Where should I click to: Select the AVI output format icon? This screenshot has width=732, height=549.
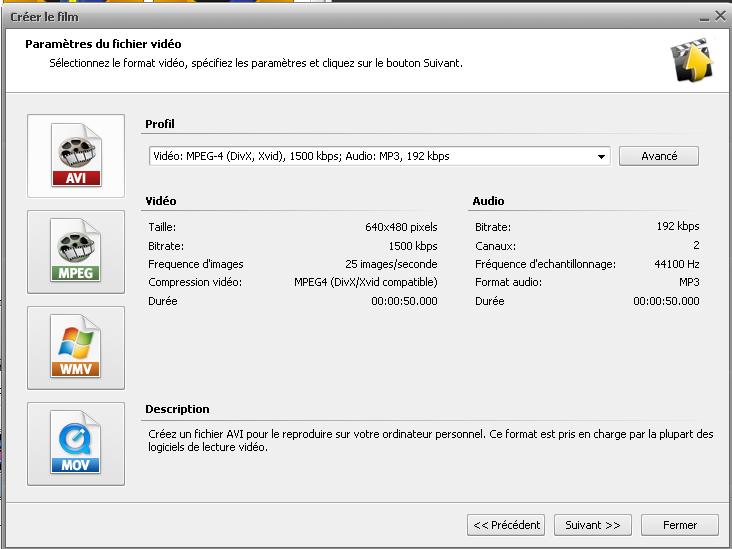click(x=76, y=157)
